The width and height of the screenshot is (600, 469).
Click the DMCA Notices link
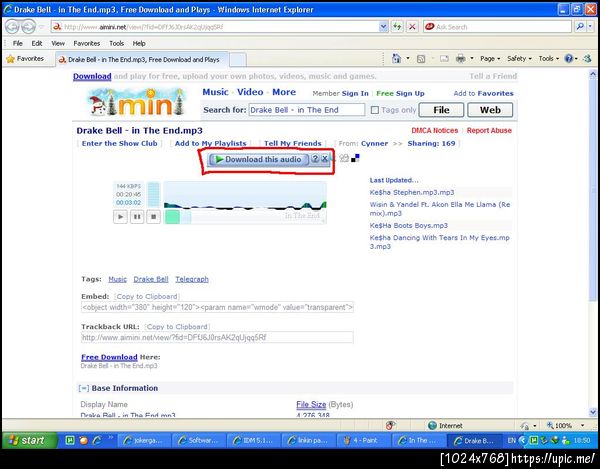(x=435, y=130)
